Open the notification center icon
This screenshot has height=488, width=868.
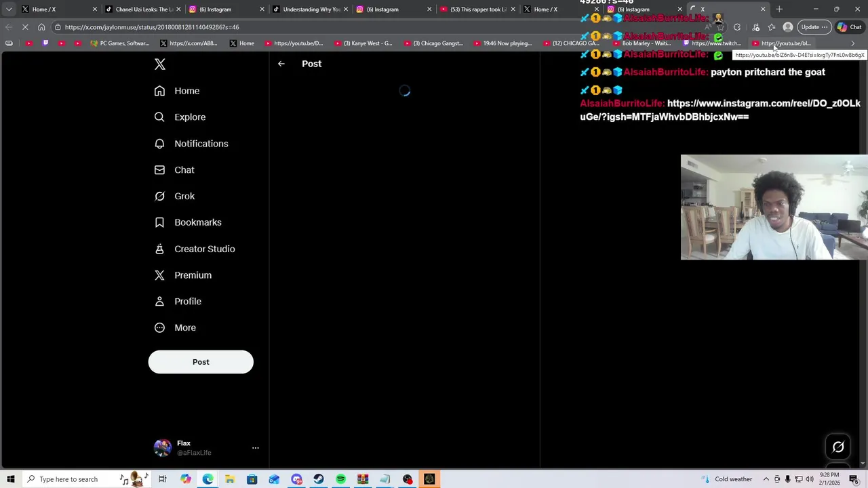click(854, 479)
